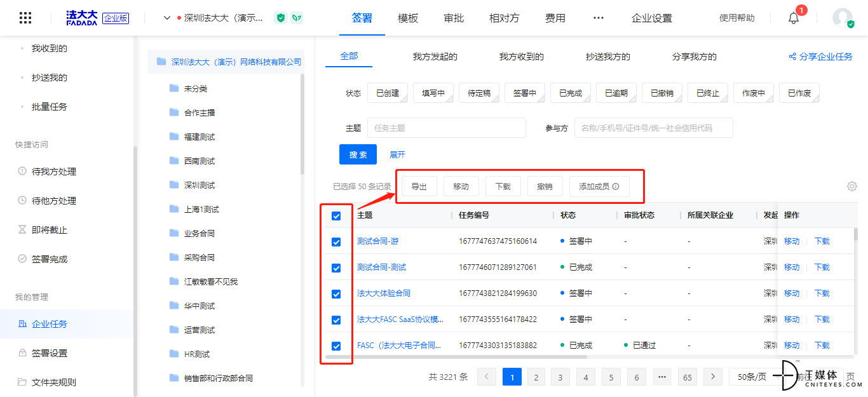Click the 运营测试 folder icon
The height and width of the screenshot is (397, 868).
(x=174, y=330)
